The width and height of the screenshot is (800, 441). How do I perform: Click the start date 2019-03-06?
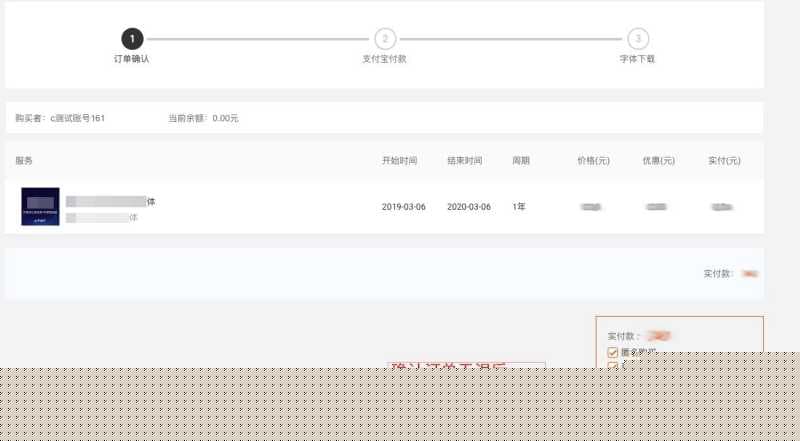click(x=404, y=207)
